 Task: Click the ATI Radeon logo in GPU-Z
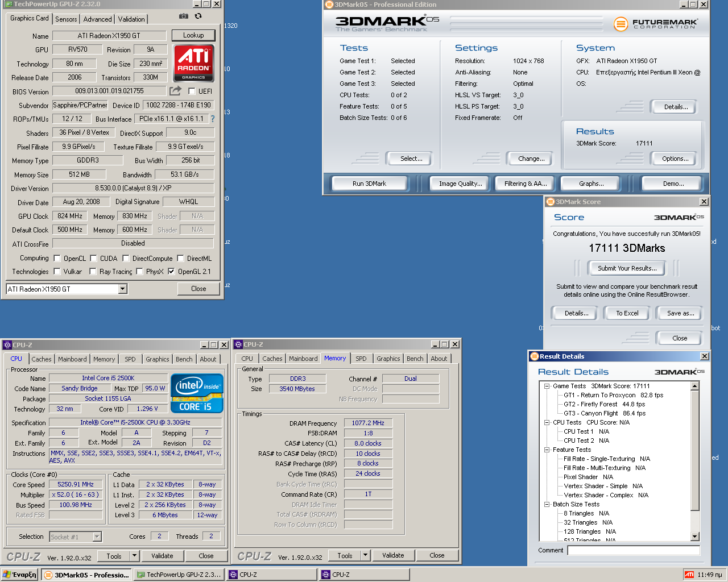[193, 63]
